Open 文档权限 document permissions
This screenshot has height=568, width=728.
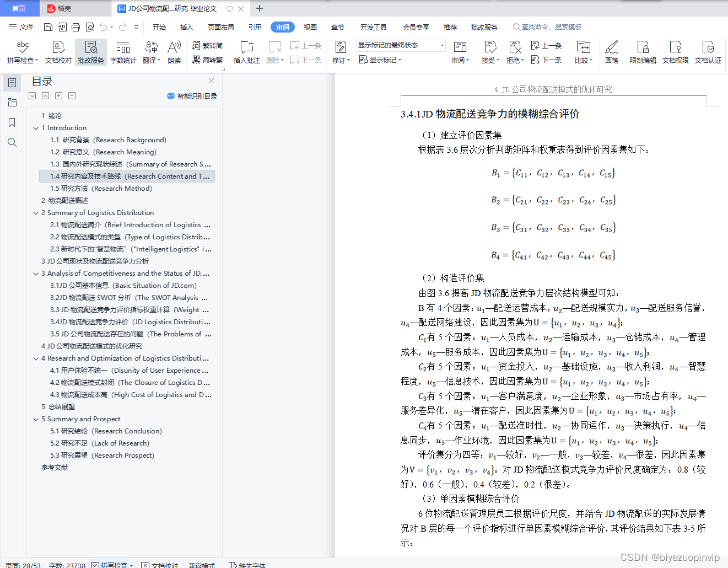tap(676, 52)
